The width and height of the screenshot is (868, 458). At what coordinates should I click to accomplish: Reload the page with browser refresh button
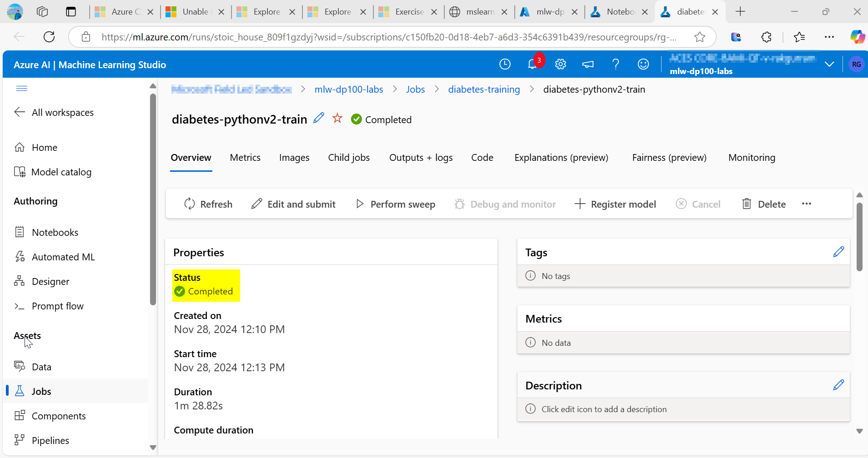pos(49,37)
